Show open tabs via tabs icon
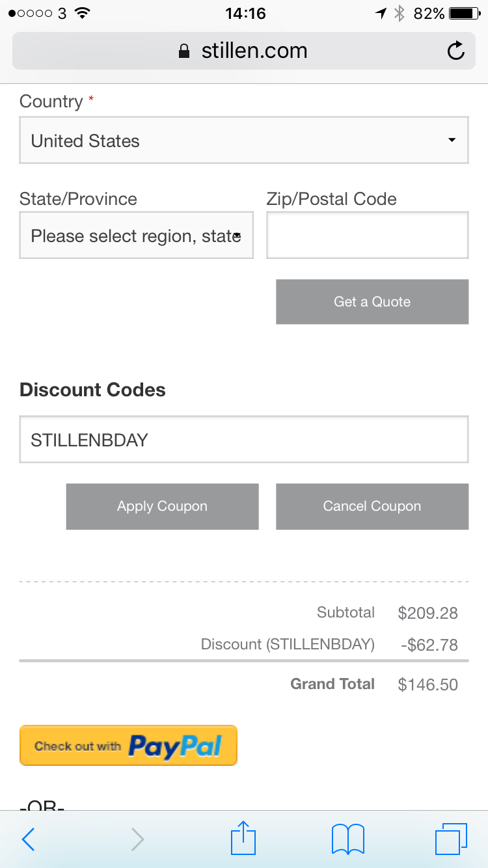This screenshot has width=488, height=868. pyautogui.click(x=450, y=839)
